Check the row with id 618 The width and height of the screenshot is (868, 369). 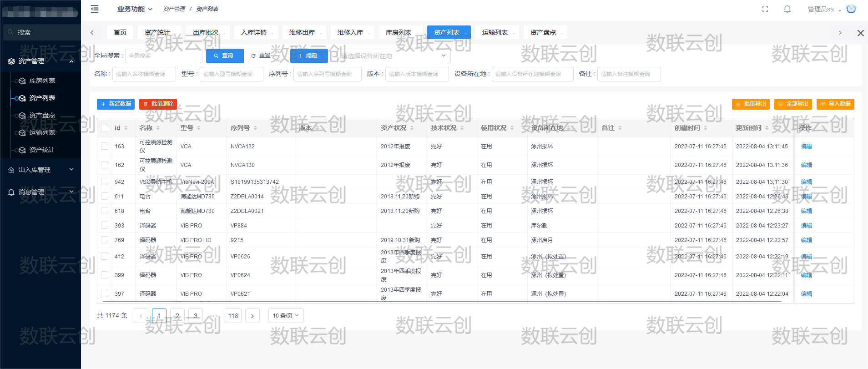pyautogui.click(x=105, y=211)
